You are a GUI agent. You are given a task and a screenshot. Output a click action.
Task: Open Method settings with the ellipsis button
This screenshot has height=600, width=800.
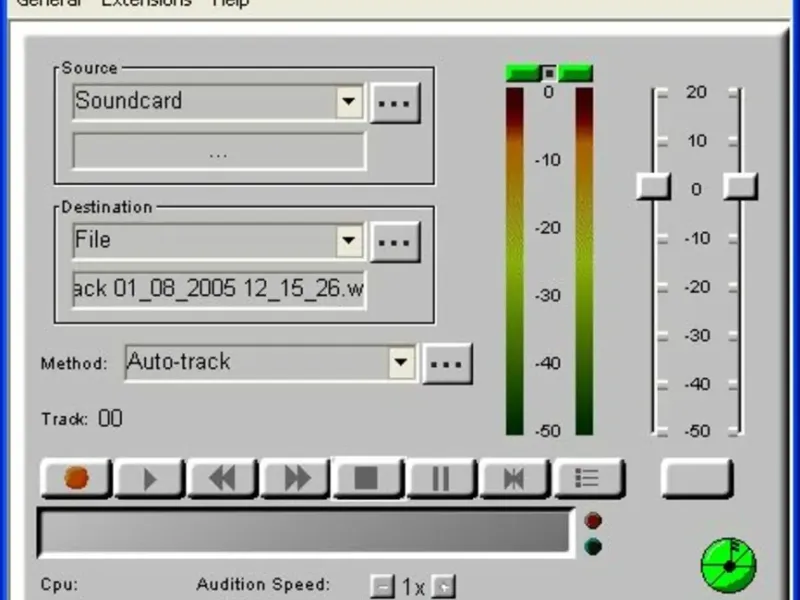[447, 364]
